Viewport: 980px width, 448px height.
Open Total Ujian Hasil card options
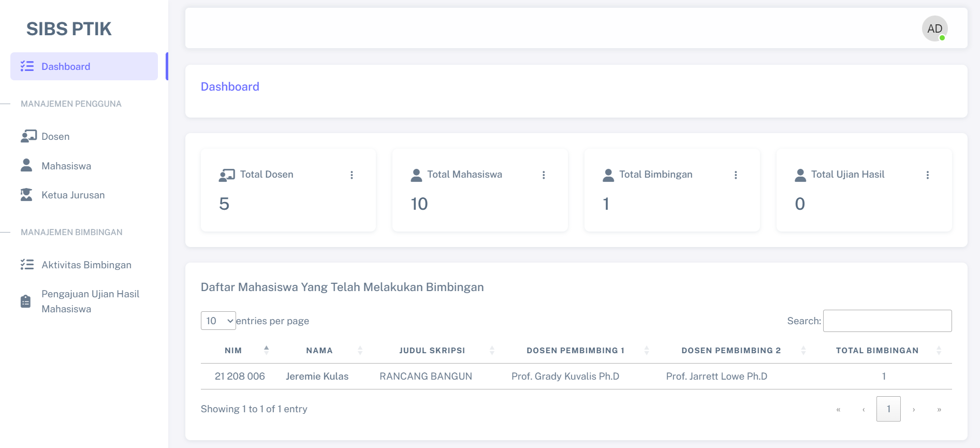[x=928, y=175]
